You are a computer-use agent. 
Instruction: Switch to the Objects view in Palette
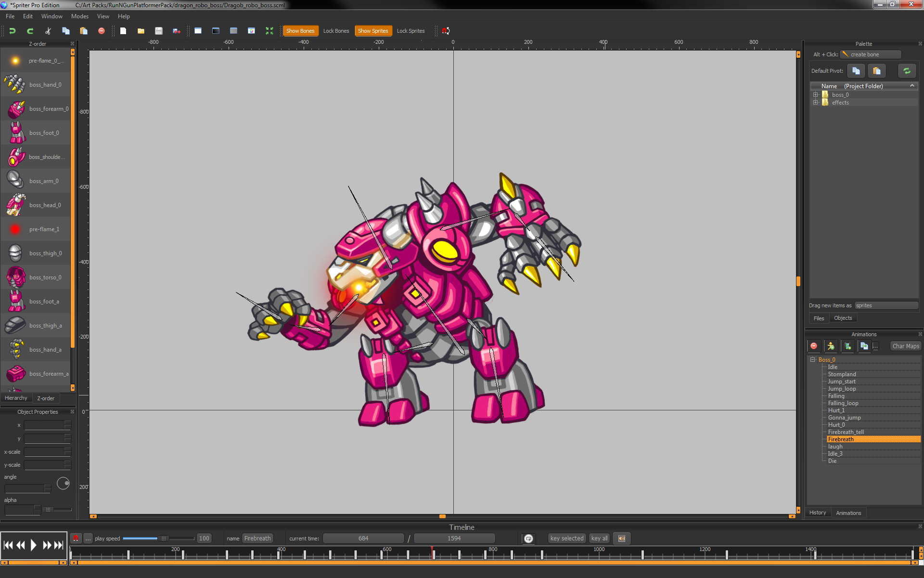[843, 318]
